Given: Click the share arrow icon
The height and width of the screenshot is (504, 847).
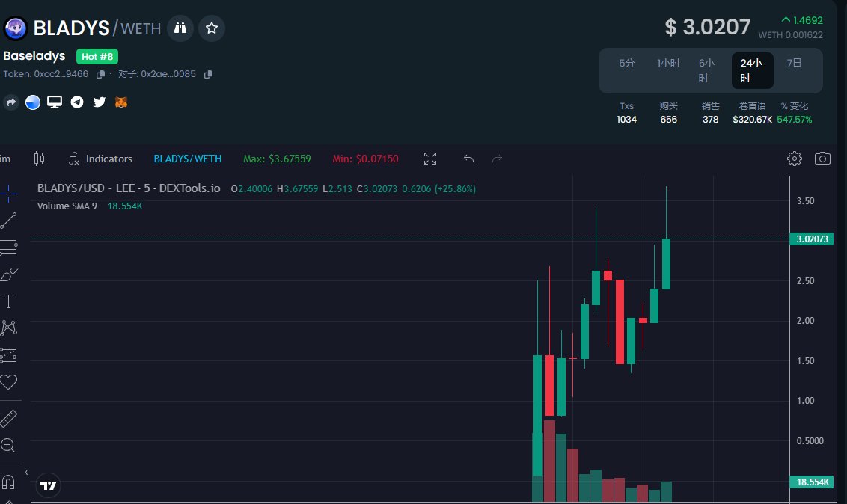Looking at the screenshot, I should pyautogui.click(x=10, y=102).
